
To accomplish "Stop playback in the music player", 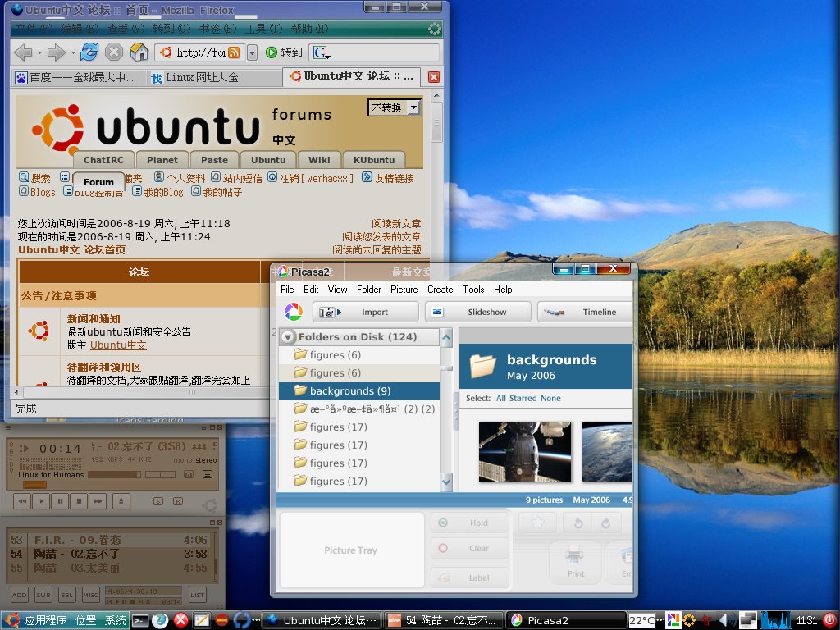I will (79, 501).
